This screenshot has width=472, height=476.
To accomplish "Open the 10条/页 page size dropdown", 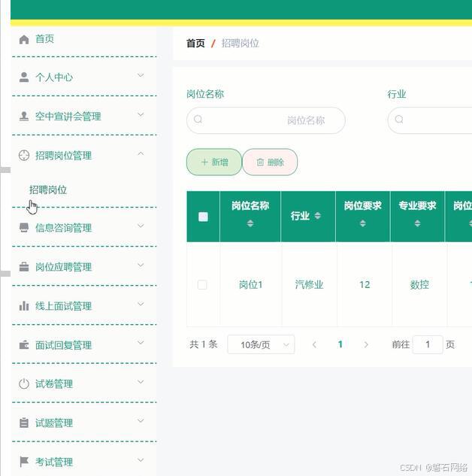I will click(x=261, y=344).
